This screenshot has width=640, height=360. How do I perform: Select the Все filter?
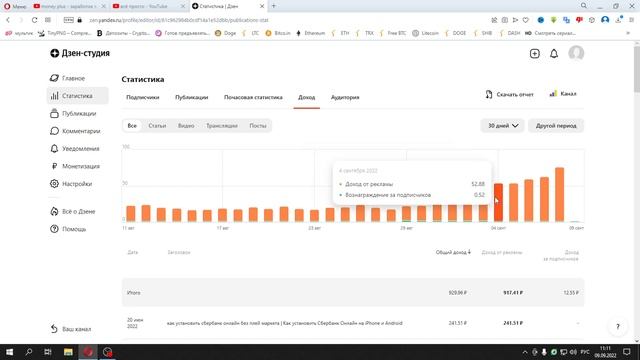point(132,126)
